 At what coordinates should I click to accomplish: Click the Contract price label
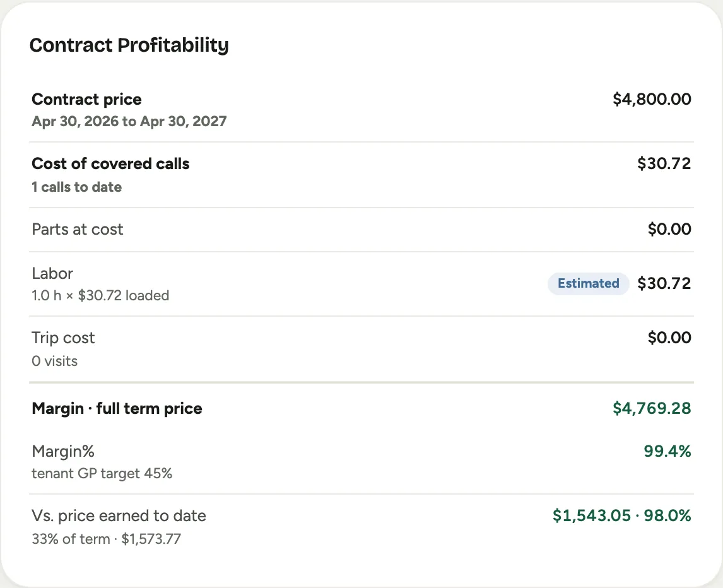86,99
